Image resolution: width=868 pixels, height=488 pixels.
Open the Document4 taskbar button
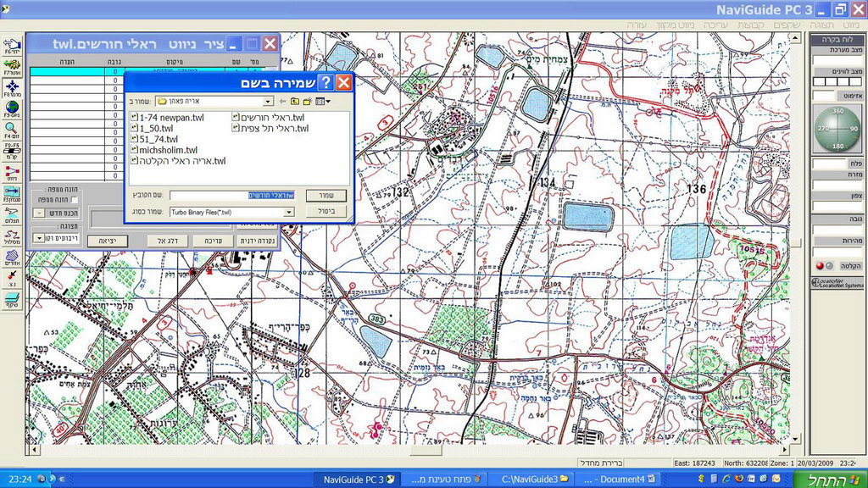click(x=619, y=480)
